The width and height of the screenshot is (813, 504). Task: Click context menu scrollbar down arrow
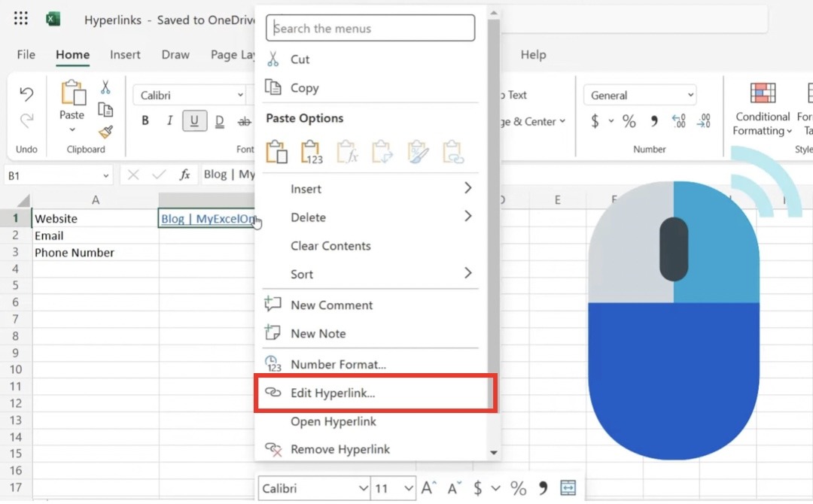click(x=494, y=453)
